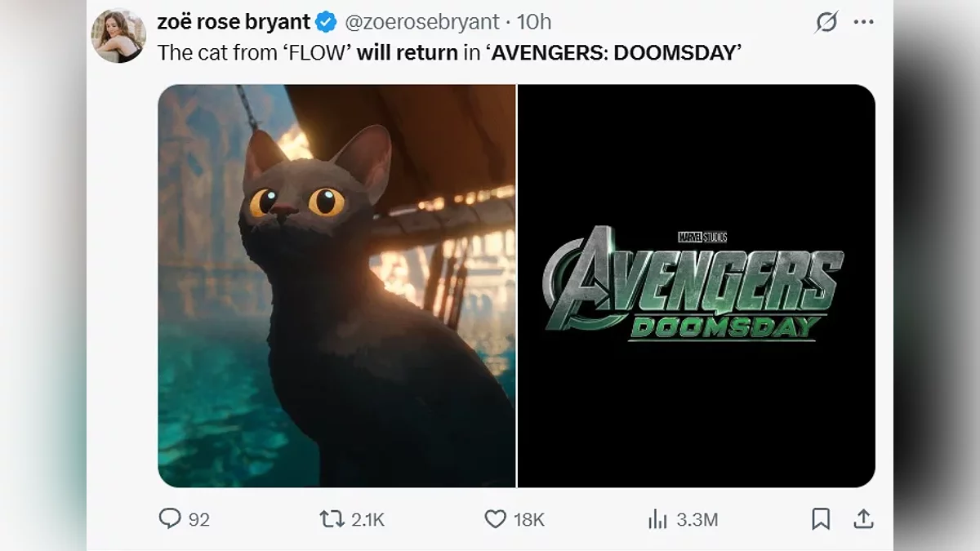Viewport: 980px width, 551px height.
Task: Open zoë rose bryant's profile avatar
Action: (x=119, y=35)
